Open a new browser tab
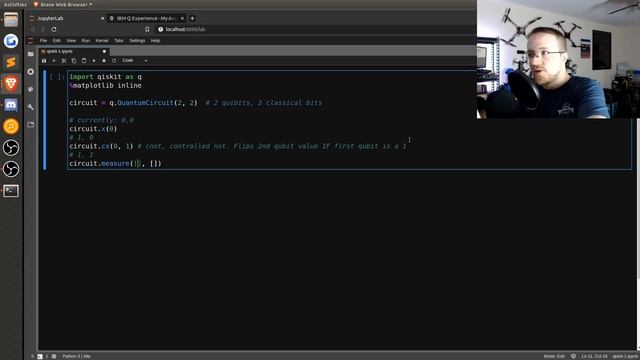 pos(192,18)
